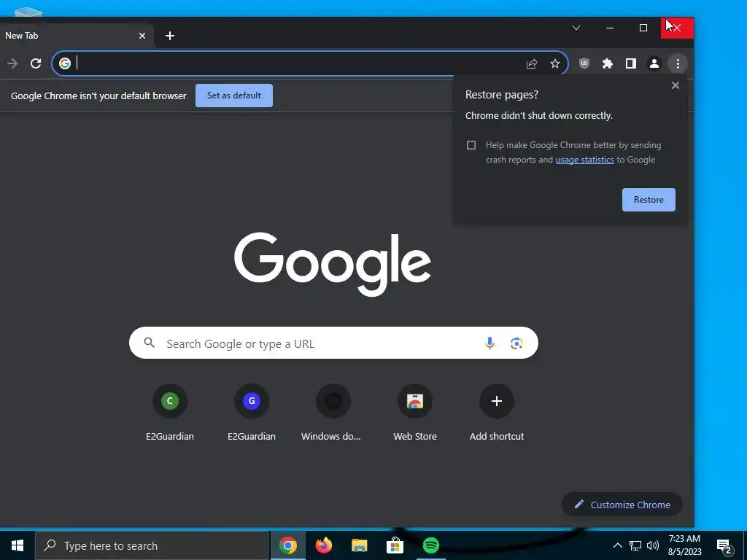Click Add shortcut plus tile
Screen dimensions: 747x560
point(496,401)
